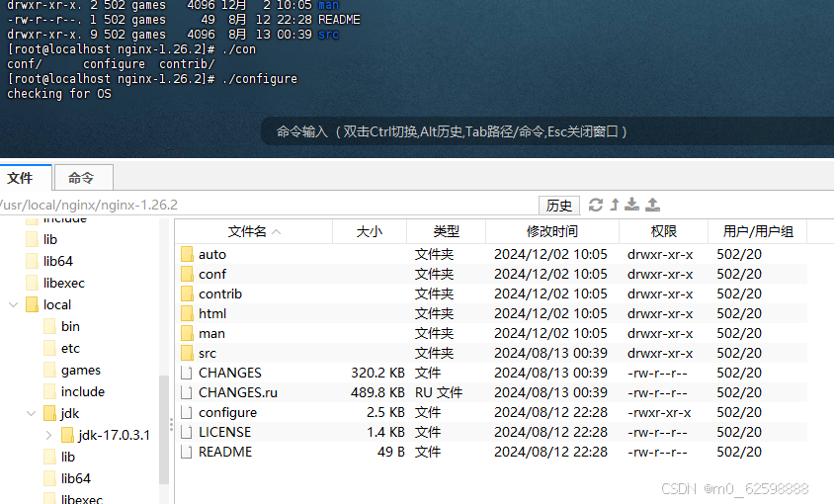Select etc folder in tree
The width and height of the screenshot is (834, 504).
(x=70, y=348)
